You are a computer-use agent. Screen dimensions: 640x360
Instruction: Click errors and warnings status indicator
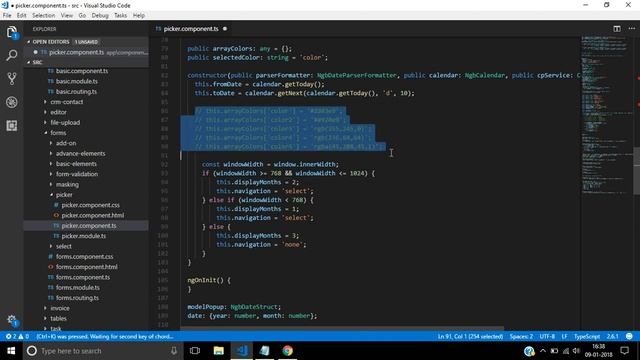[x=17, y=336]
